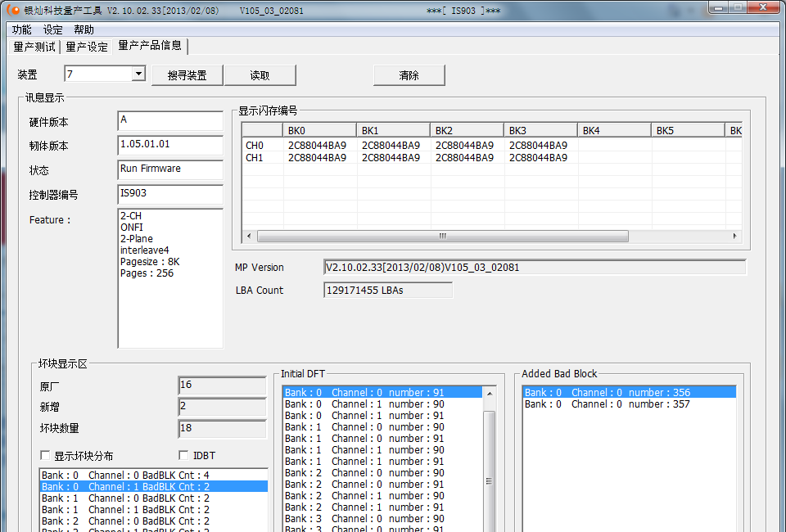Select the CH0 row label
This screenshot has width=786, height=532.
pos(255,146)
